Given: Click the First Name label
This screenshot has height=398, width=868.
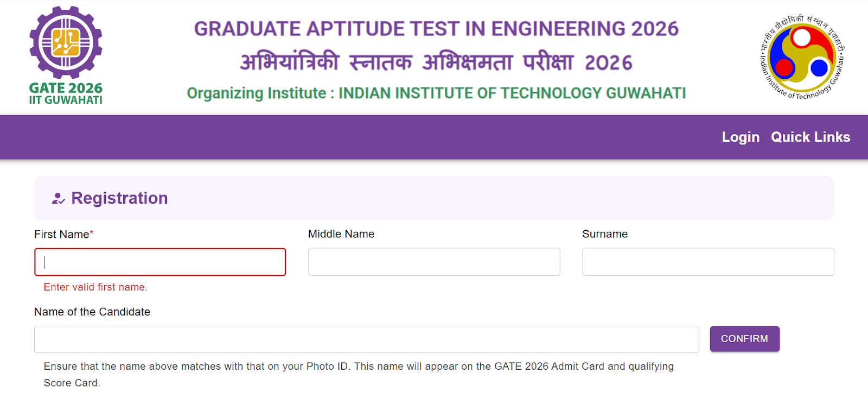Looking at the screenshot, I should [62, 235].
